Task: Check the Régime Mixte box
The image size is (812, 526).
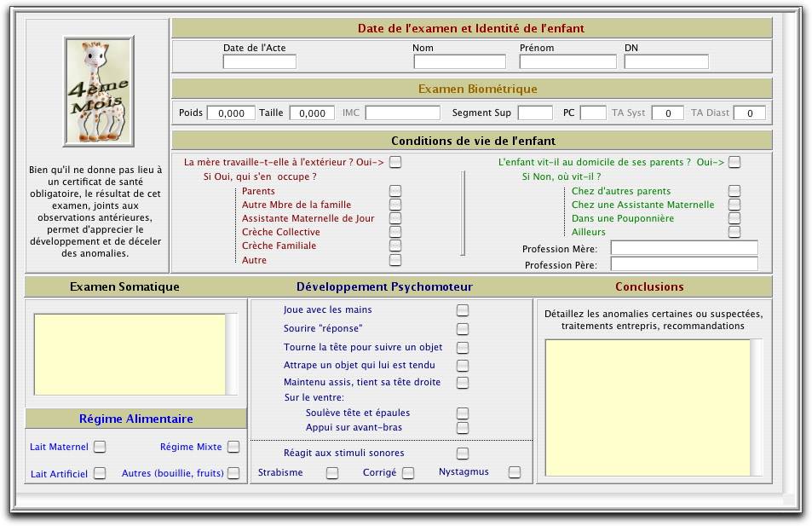Action: (233, 447)
